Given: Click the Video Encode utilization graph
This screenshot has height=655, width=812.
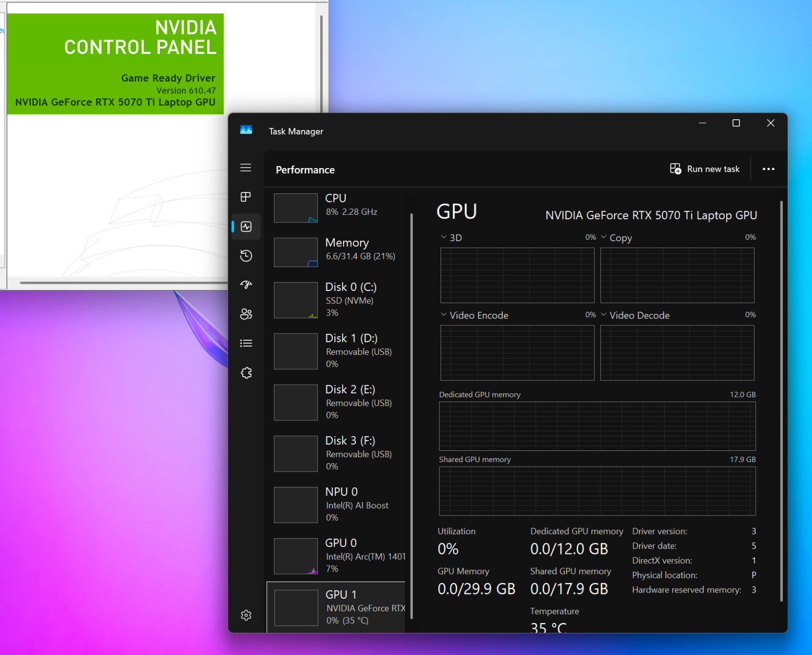Looking at the screenshot, I should tap(517, 353).
